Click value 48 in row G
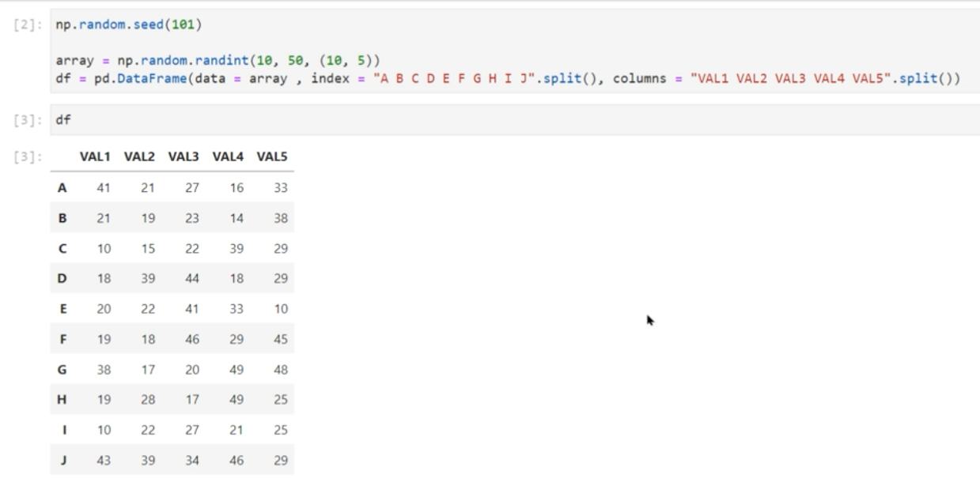 (281, 368)
